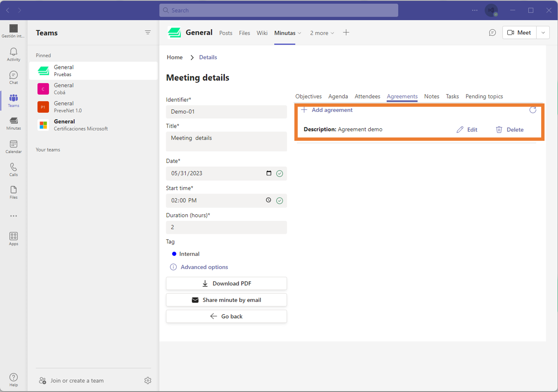The width and height of the screenshot is (558, 392).
Task: Open the date calendar picker icon
Action: click(269, 173)
